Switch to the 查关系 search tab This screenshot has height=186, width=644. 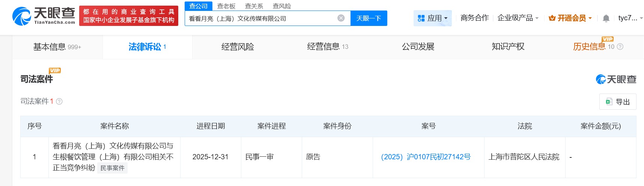[254, 6]
